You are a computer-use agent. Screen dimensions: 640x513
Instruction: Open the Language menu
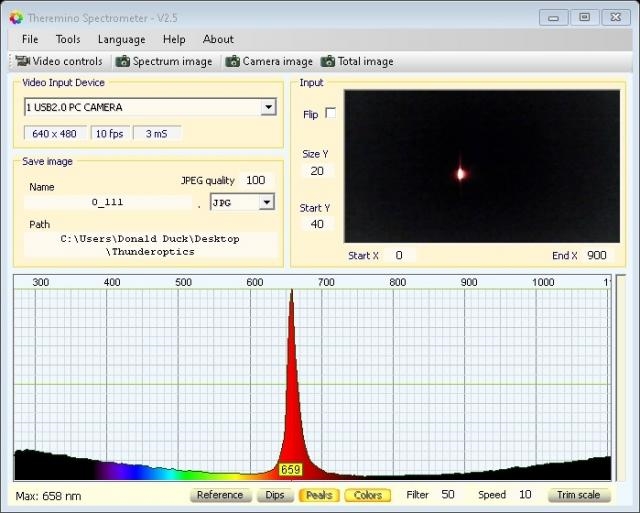click(121, 39)
